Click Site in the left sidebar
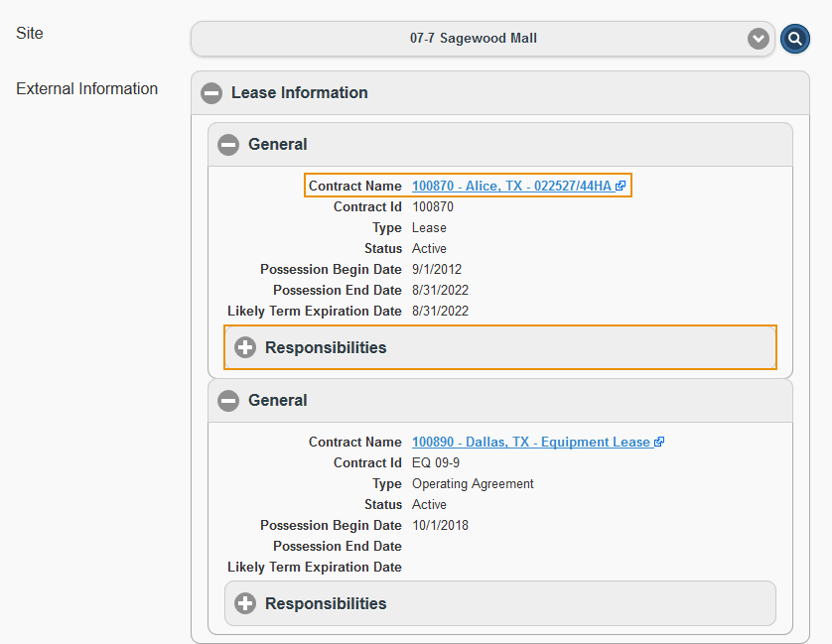The width and height of the screenshot is (832, 644). pos(29,33)
